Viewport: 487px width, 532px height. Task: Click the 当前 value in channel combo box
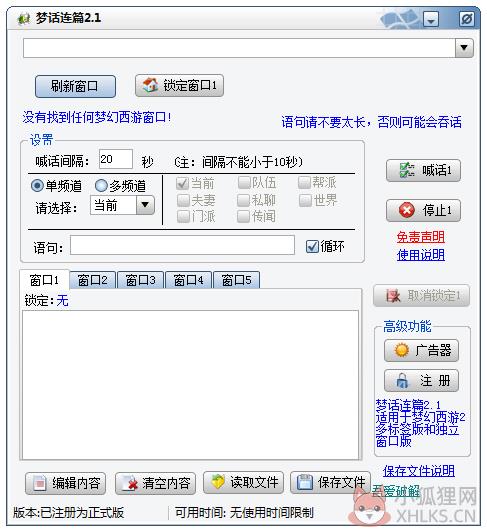pos(106,206)
